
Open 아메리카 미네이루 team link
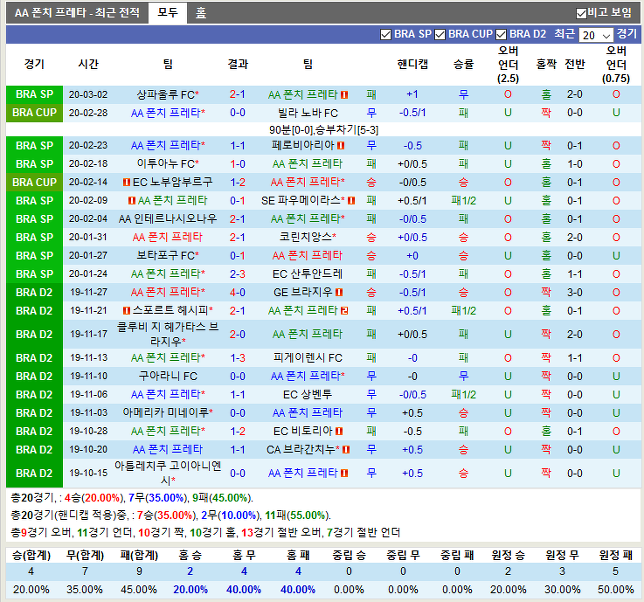point(168,413)
